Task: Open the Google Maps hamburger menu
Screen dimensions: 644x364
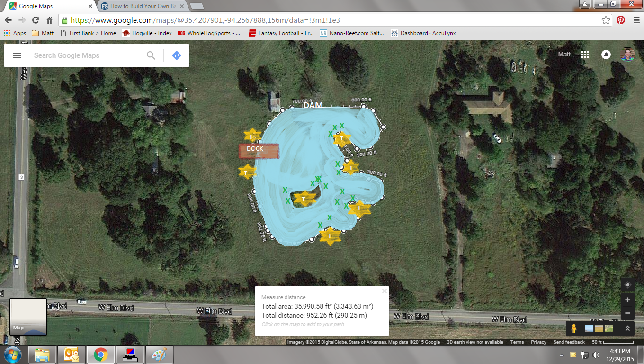Action: (x=17, y=55)
